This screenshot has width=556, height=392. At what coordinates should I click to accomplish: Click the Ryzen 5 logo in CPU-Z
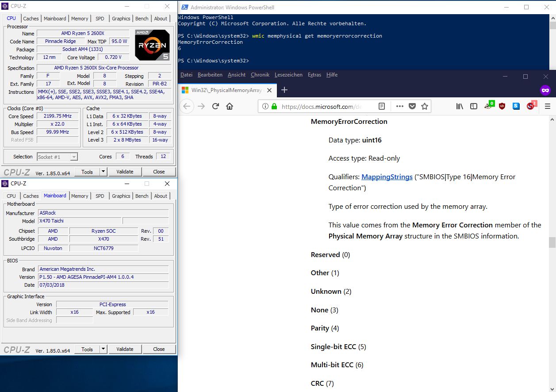pyautogui.click(x=152, y=45)
